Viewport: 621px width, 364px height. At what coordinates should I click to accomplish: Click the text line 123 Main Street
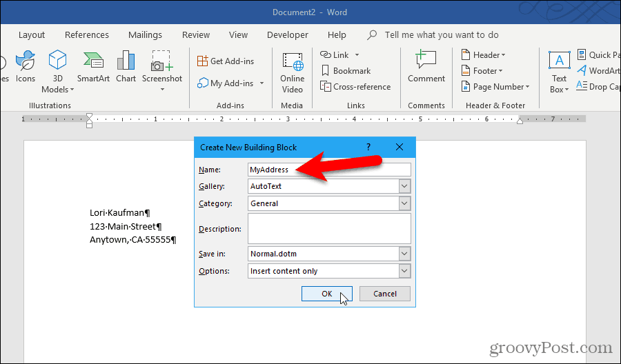tap(126, 226)
